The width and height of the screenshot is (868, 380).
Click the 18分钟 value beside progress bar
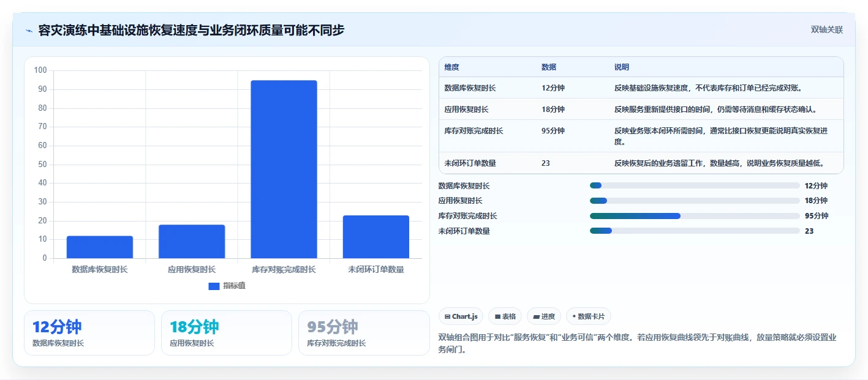[816, 201]
